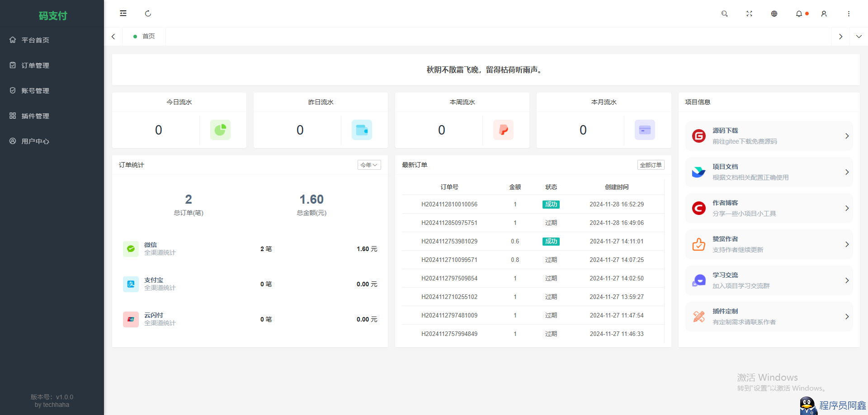868x415 pixels.
Task: Click the 总金额(元) value 1.60
Action: point(311,199)
